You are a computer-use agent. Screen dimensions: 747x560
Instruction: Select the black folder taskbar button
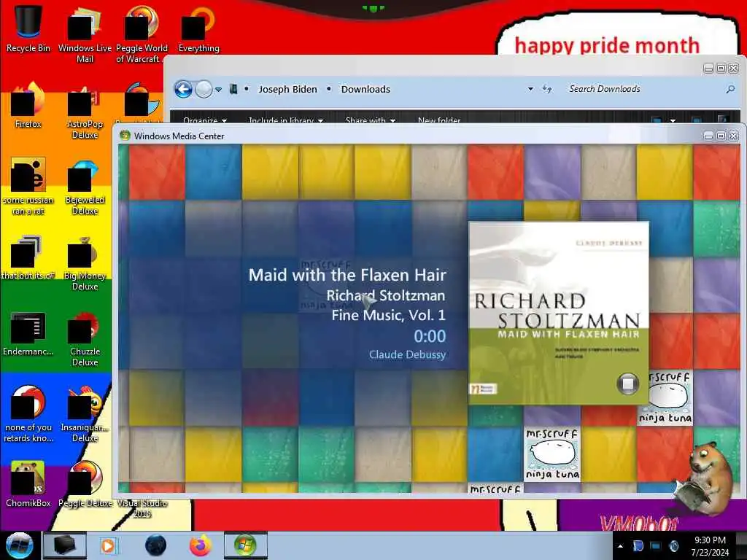[65, 545]
